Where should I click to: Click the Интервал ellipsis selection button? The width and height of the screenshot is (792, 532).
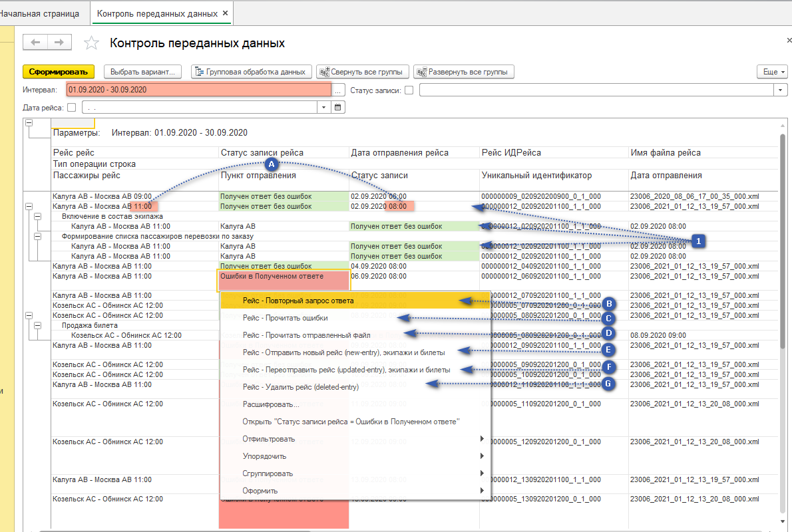pyautogui.click(x=338, y=90)
